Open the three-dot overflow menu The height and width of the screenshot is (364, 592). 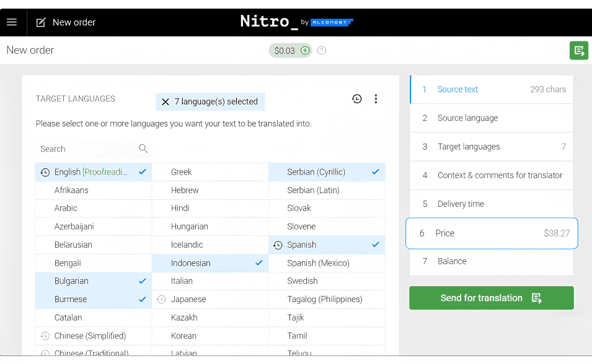point(376,98)
